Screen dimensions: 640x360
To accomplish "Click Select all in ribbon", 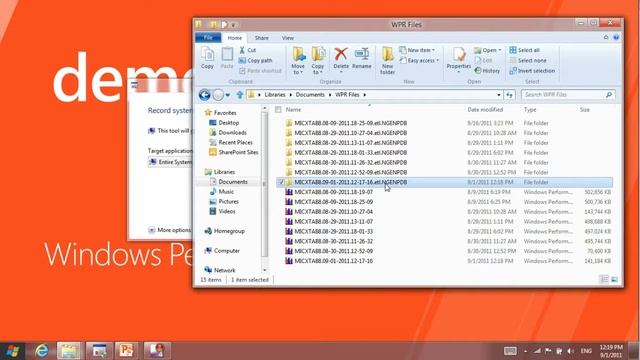I will [x=524, y=50].
